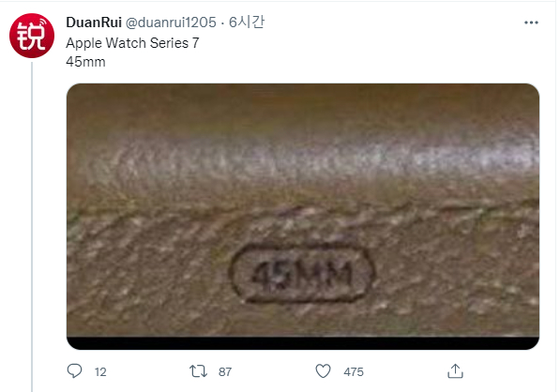560x392 pixels.
Task: View the like count of 475
Action: pos(354,372)
